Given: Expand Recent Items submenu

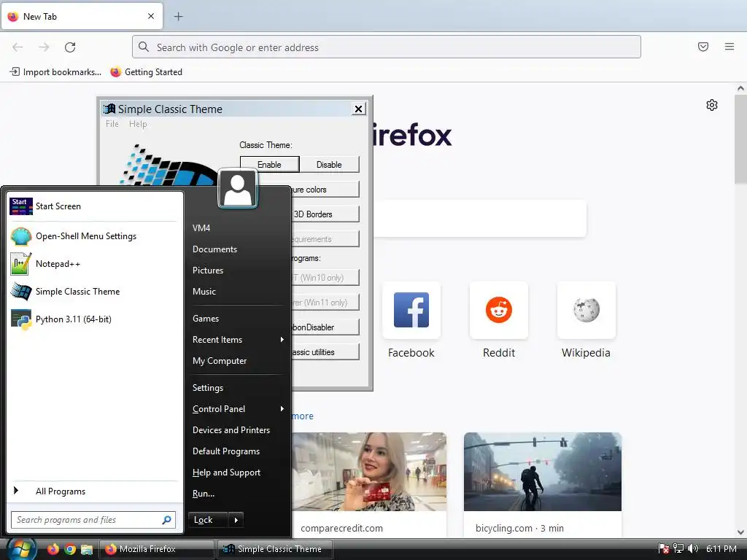Looking at the screenshot, I should coord(239,340).
